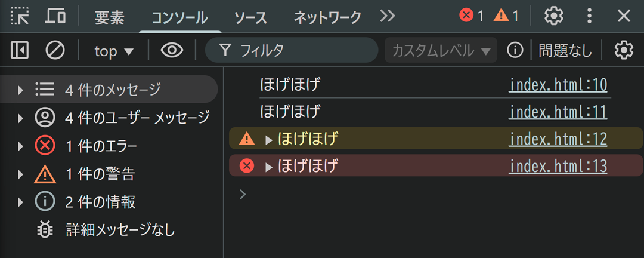Click the orange warning count badge

[x=506, y=16]
